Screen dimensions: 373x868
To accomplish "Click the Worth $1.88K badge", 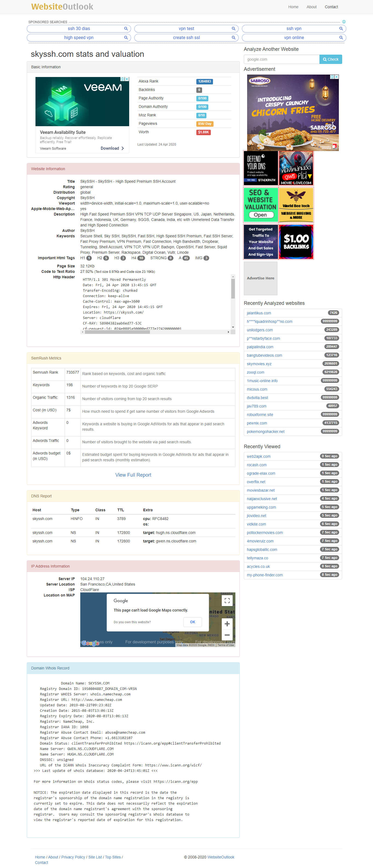I will point(203,132).
